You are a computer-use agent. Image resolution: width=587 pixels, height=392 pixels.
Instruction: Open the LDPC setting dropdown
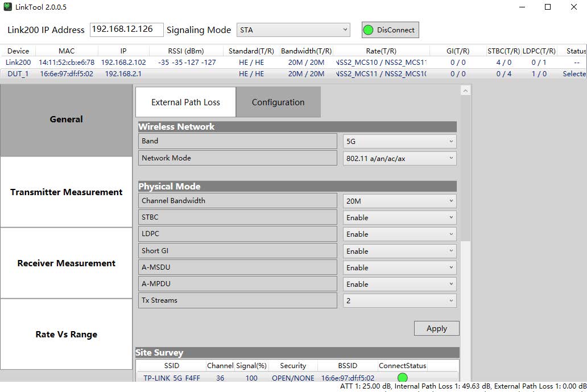click(399, 234)
